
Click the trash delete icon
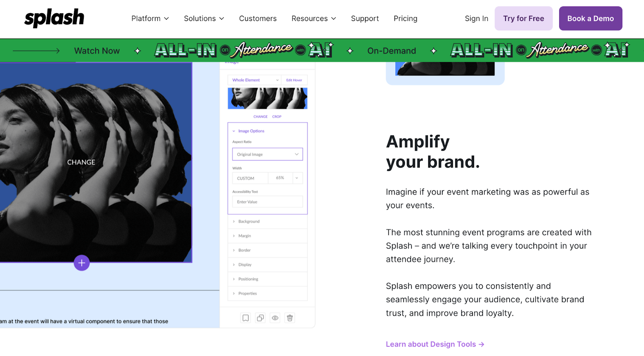(x=290, y=318)
